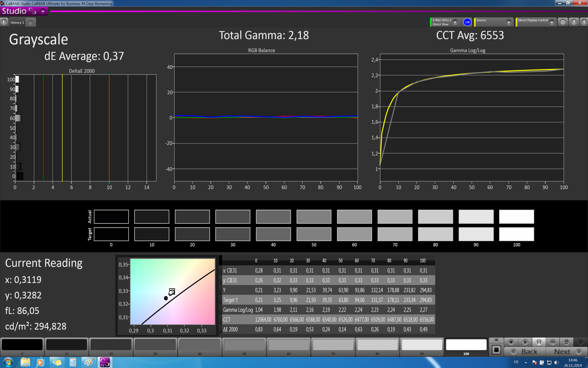Expand the Direct Display Control dropdown
The width and height of the screenshot is (588, 368).
point(552,22)
